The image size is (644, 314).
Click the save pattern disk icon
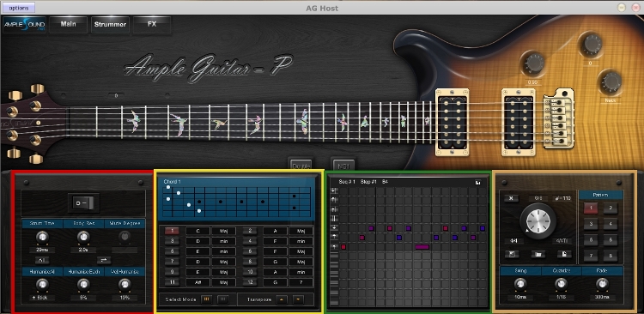point(512,255)
